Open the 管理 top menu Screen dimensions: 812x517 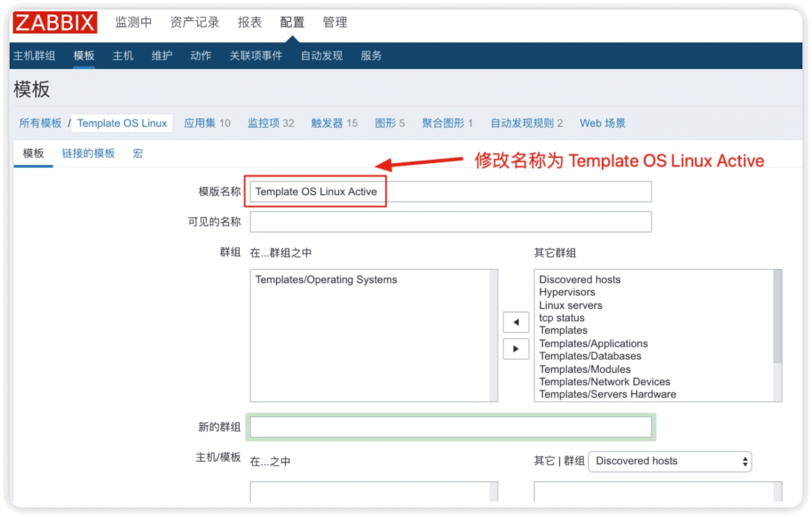pos(335,22)
